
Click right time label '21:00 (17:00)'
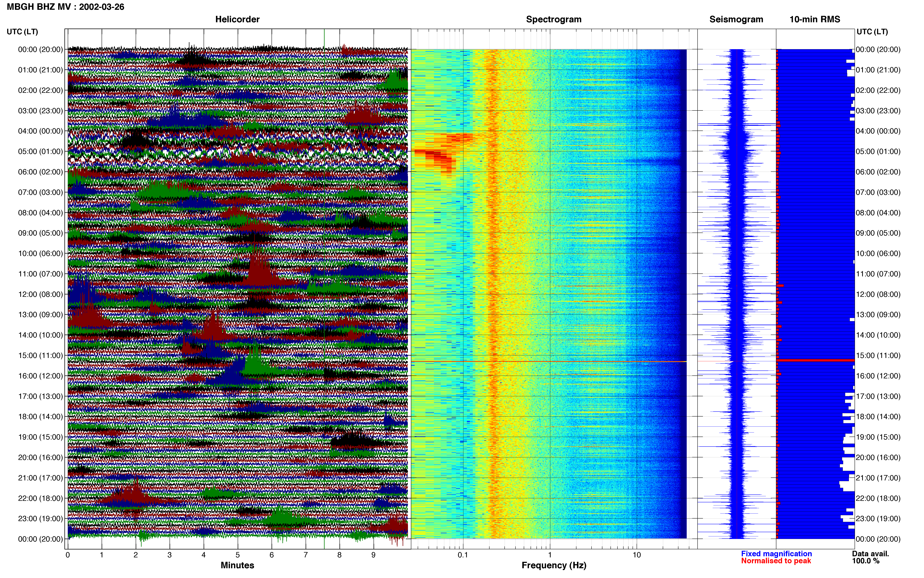point(878,478)
